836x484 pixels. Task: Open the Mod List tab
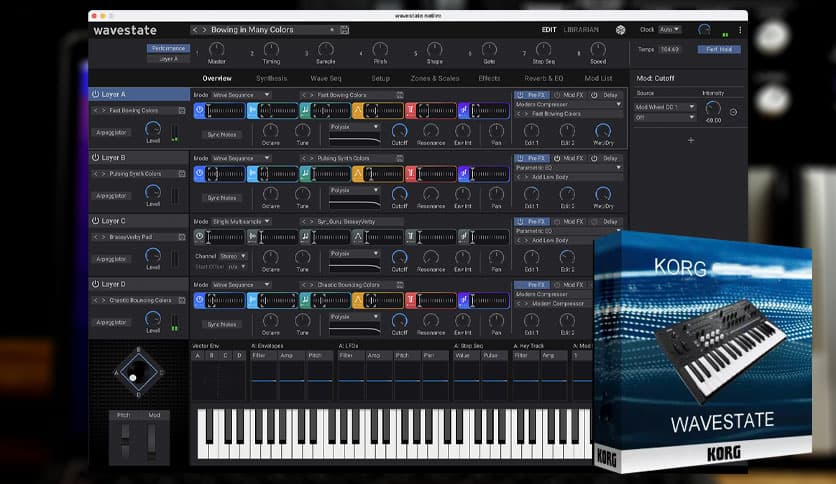point(598,78)
